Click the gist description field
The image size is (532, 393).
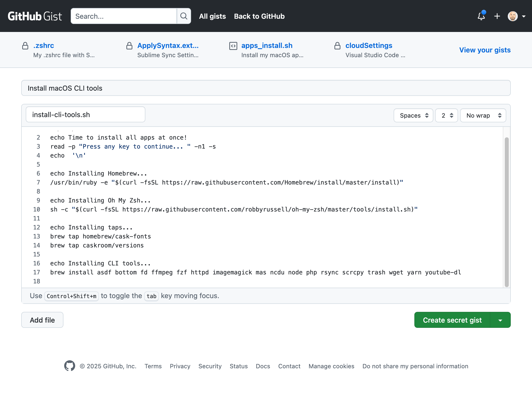pyautogui.click(x=266, y=88)
